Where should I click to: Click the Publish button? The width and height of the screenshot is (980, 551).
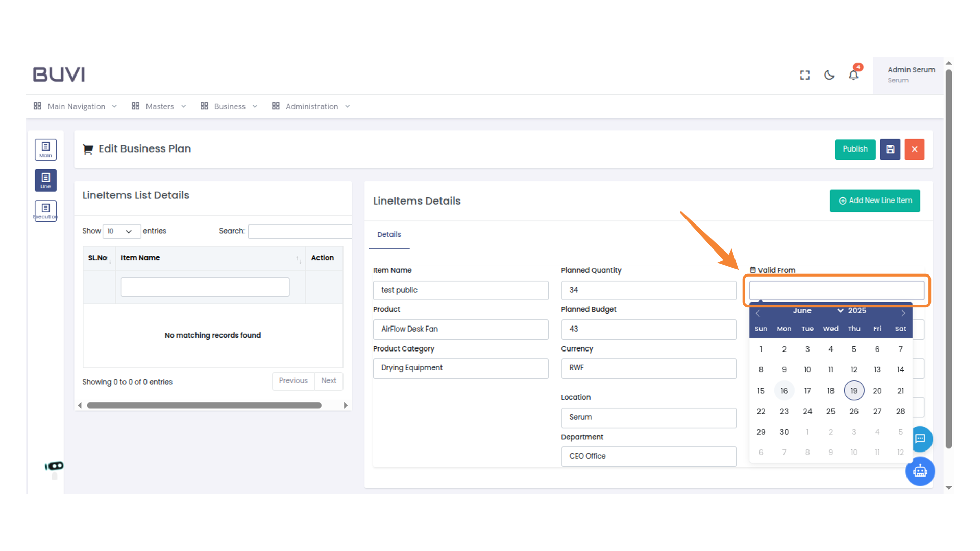pyautogui.click(x=855, y=149)
